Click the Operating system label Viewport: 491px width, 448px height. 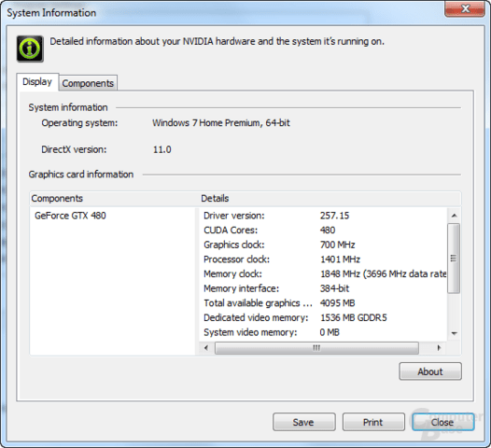click(79, 122)
